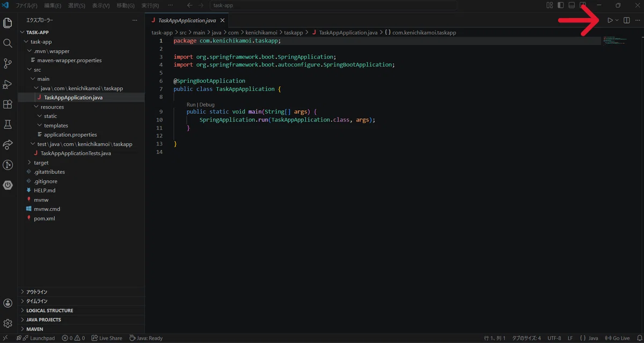The height and width of the screenshot is (343, 644).
Task: Open the 移動(G) menu
Action: [126, 5]
